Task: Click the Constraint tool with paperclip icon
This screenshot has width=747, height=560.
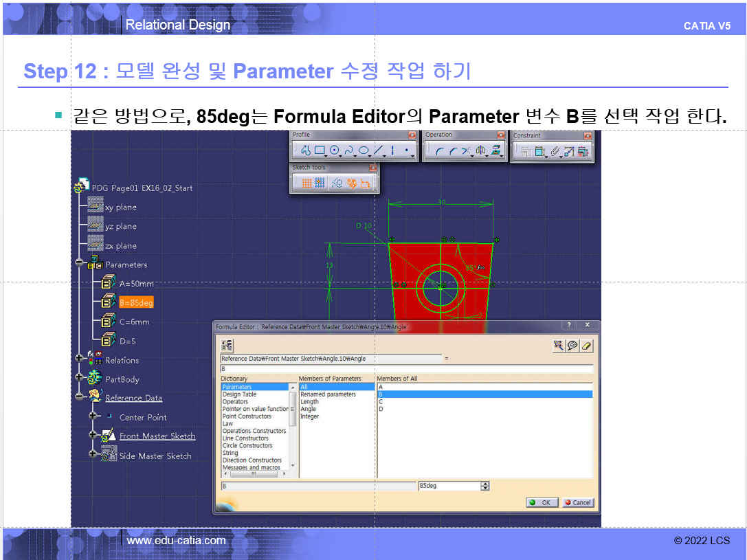Action: pyautogui.click(x=555, y=151)
